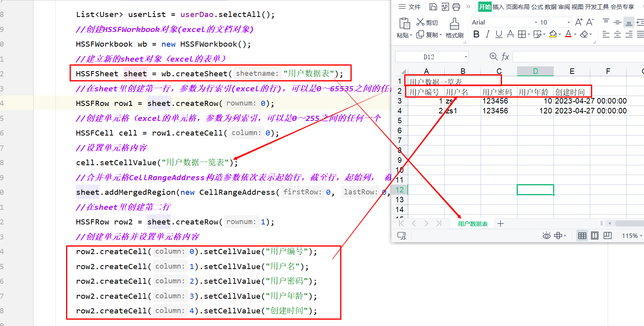
Task: Select the selected green-bordered D12 cell
Action: [535, 190]
